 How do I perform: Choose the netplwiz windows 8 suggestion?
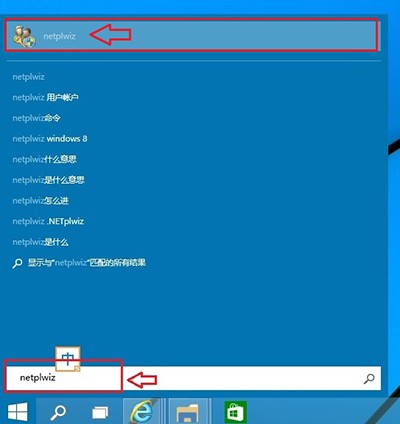click(x=50, y=139)
